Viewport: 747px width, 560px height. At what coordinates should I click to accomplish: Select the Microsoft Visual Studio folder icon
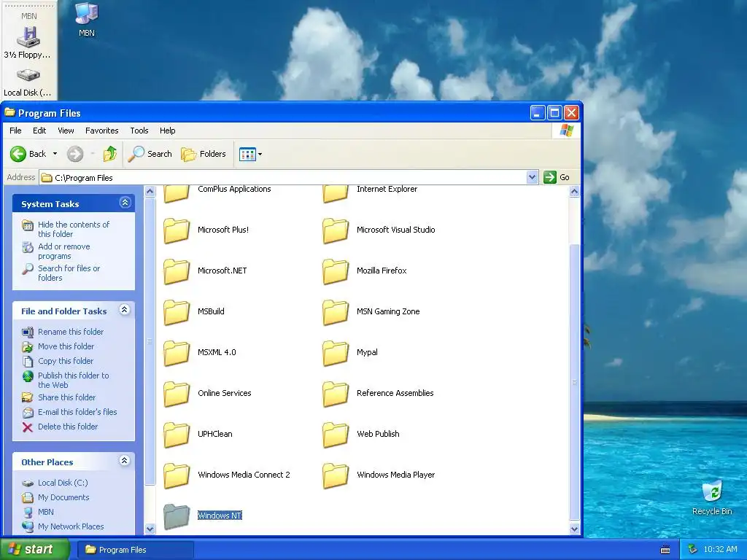[336, 230]
